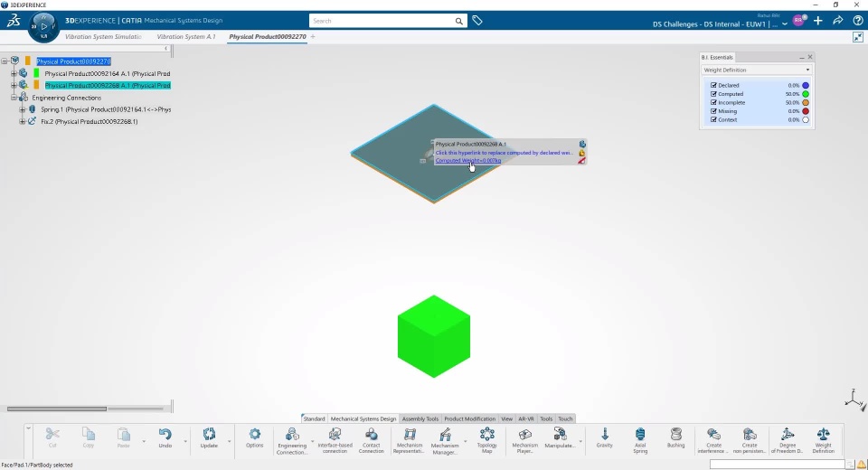
Task: Expand Physical Product00092268 A.1 node
Action: (x=14, y=85)
